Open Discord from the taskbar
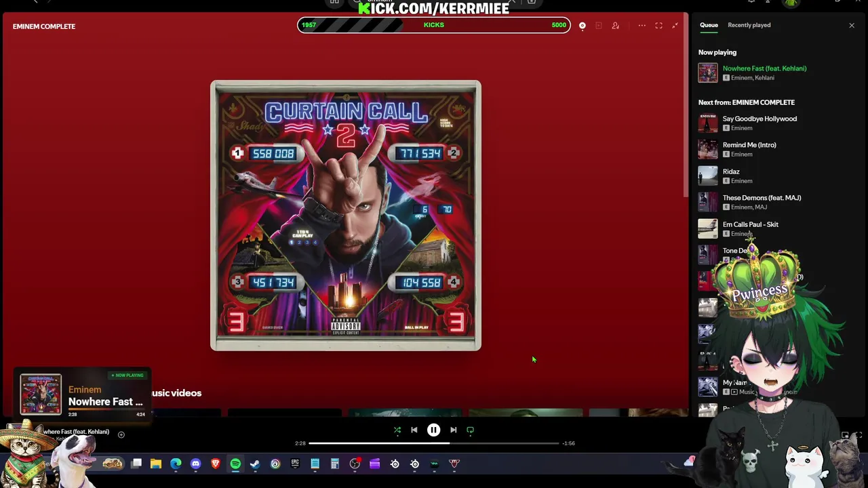This screenshot has width=868, height=488. (x=196, y=464)
